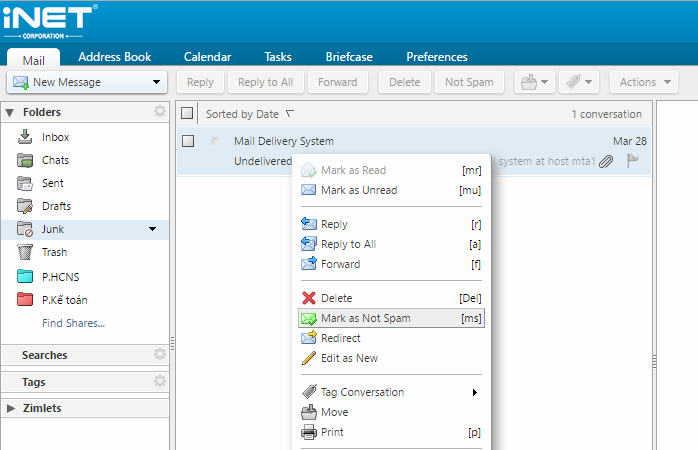Click the New Message envelope icon
698x450 pixels.
21,82
